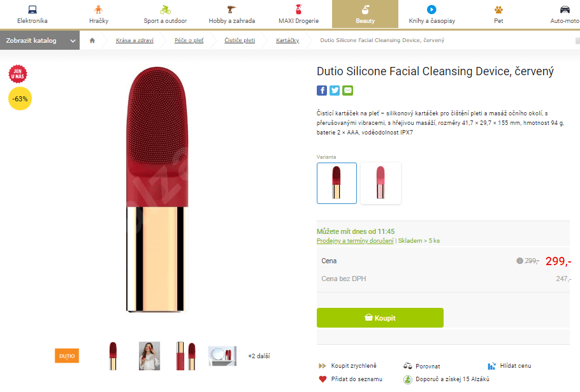Screen dimensions: 580x392
Task: Open the Pet category tab
Action: (498, 14)
